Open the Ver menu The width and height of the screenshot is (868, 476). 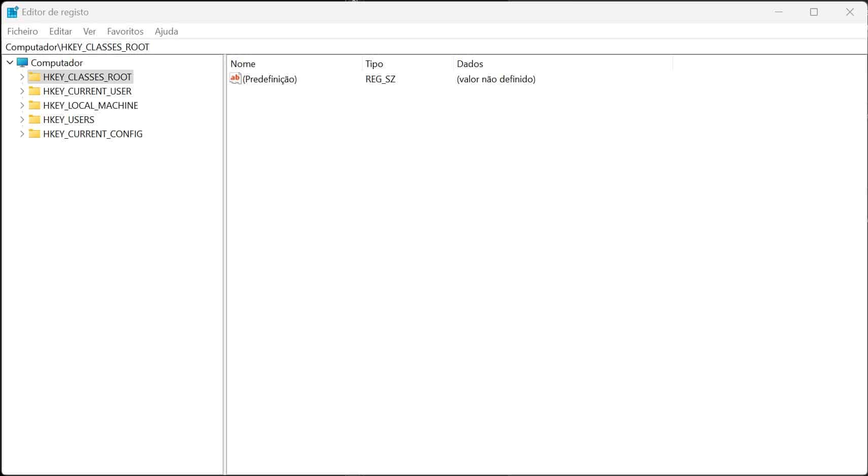coord(89,31)
